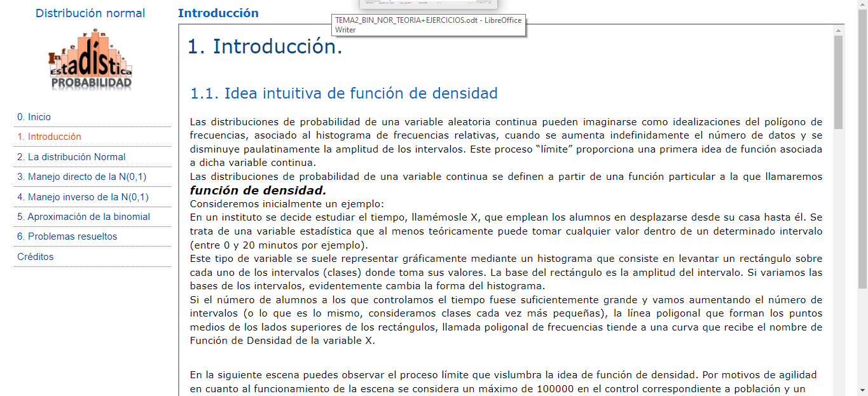Click the bold italic 'función de densidad' text
Image resolution: width=868 pixels, height=396 pixels.
click(258, 190)
